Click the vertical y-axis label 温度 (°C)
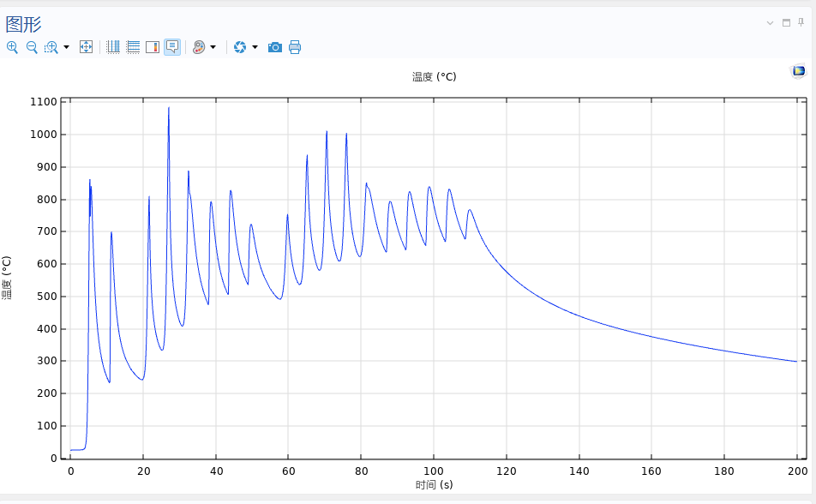The image size is (816, 504). (x=6, y=278)
